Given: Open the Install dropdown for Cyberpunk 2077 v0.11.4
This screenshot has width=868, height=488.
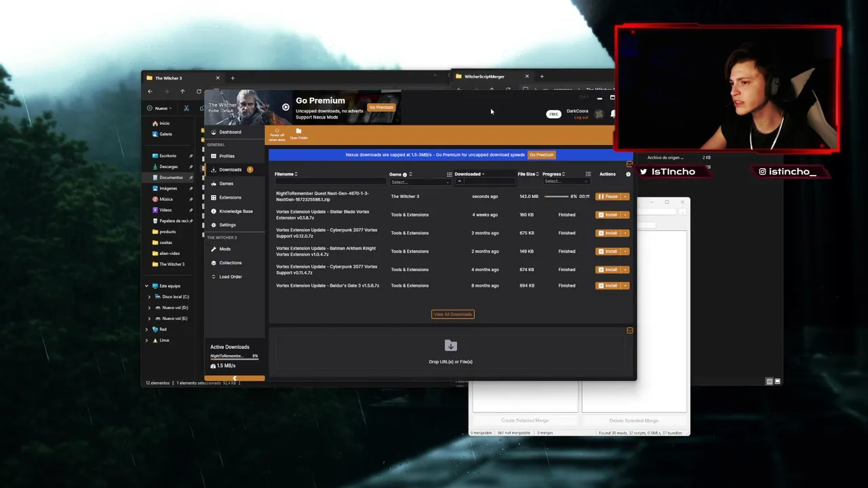Looking at the screenshot, I should click(x=625, y=270).
